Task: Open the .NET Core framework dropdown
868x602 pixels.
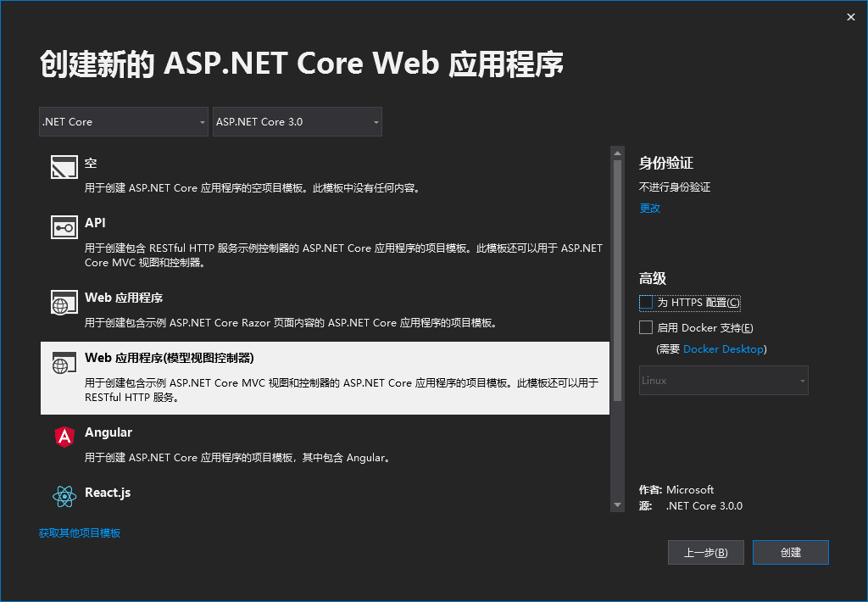Action: (x=124, y=122)
